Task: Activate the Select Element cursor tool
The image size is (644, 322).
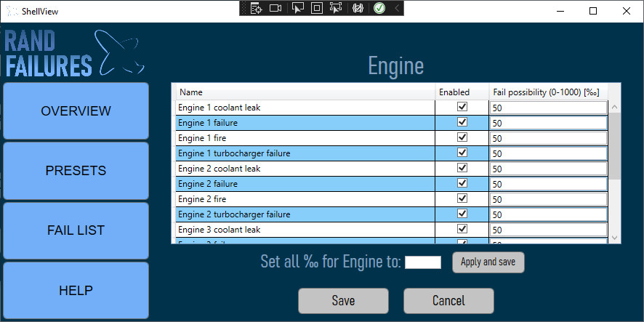Action: point(297,9)
